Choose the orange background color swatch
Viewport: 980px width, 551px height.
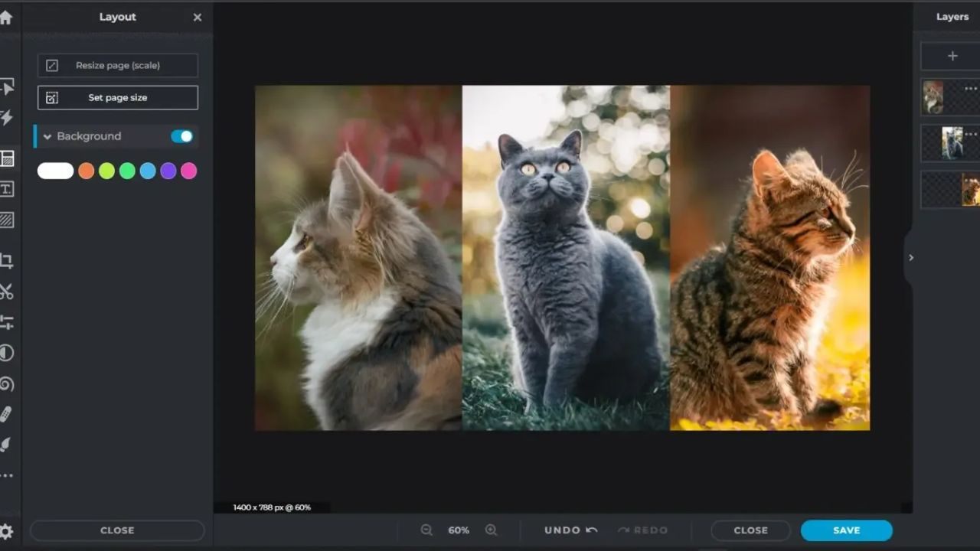tap(86, 171)
